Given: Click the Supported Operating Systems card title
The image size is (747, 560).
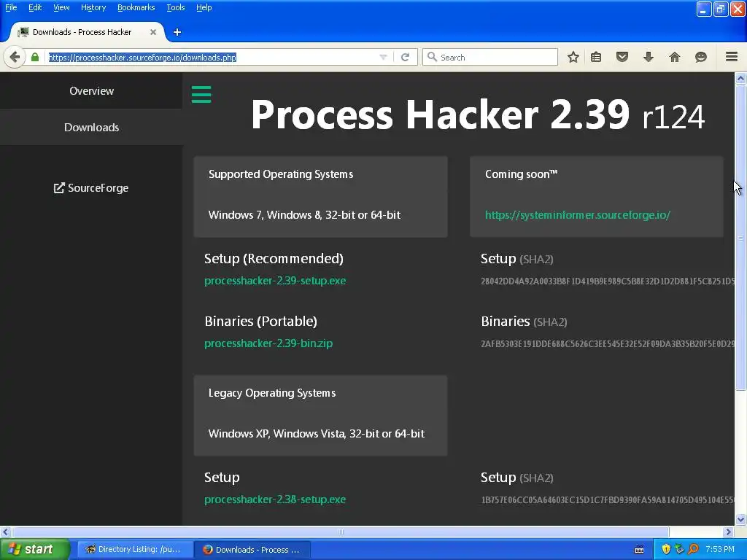Looking at the screenshot, I should pos(281,174).
